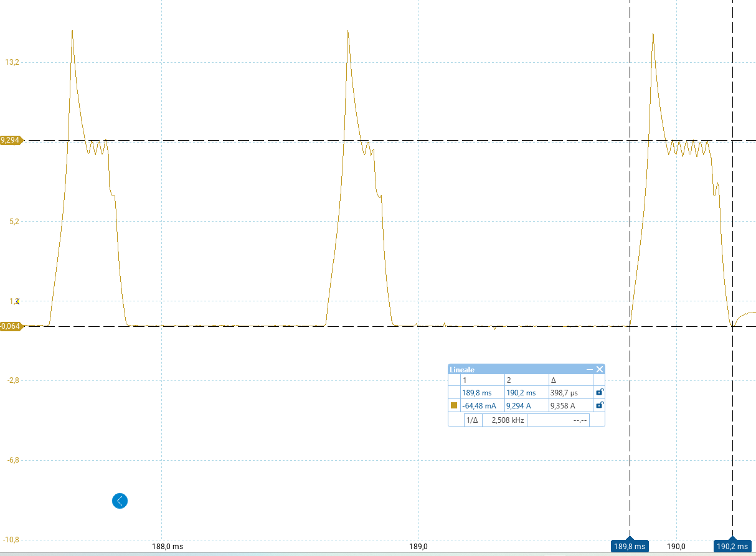Click the 2,508 kHz frequency value

[508, 420]
